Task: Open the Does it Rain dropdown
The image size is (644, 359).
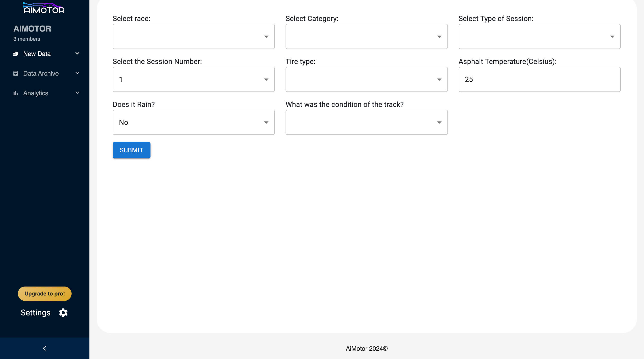Action: (x=193, y=123)
